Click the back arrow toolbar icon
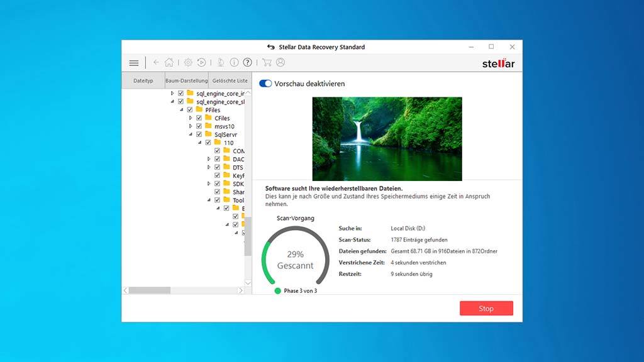 (156, 62)
